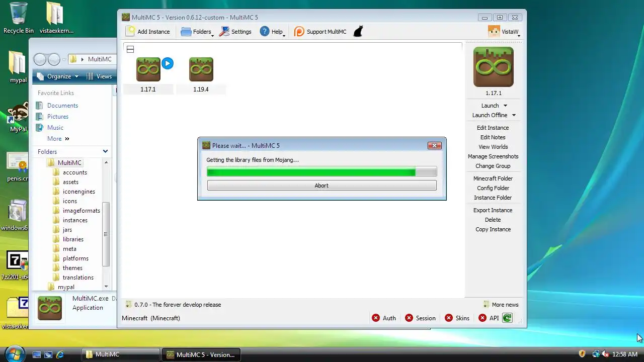Select the instances folder in tree
This screenshot has height=362, width=644.
tap(70, 220)
